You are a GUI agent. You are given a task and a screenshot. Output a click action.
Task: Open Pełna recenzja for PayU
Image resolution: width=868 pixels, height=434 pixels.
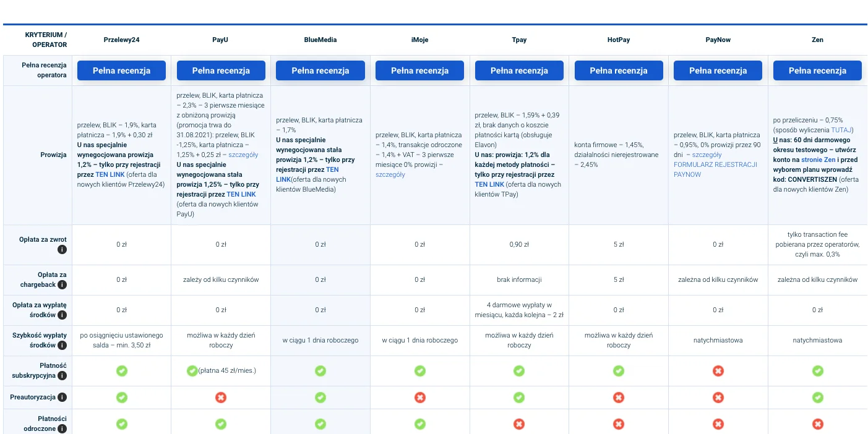221,70
